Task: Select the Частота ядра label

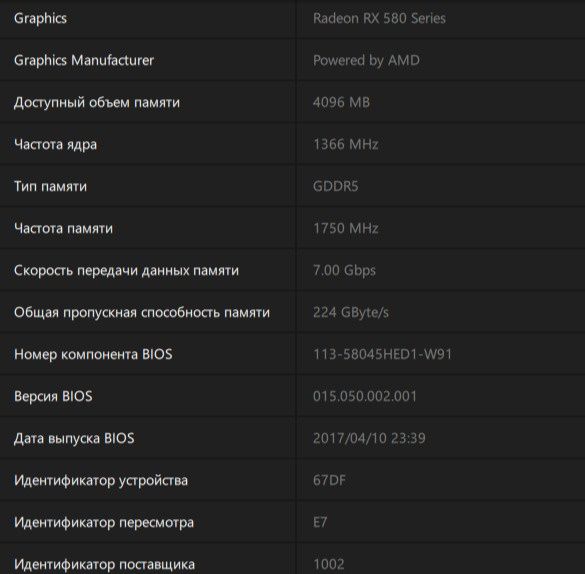Action: (x=56, y=145)
